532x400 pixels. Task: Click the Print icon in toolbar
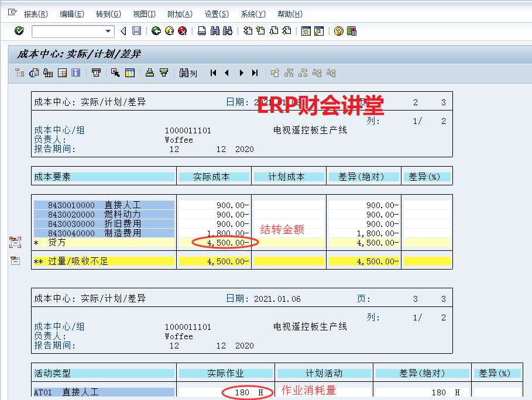201,31
